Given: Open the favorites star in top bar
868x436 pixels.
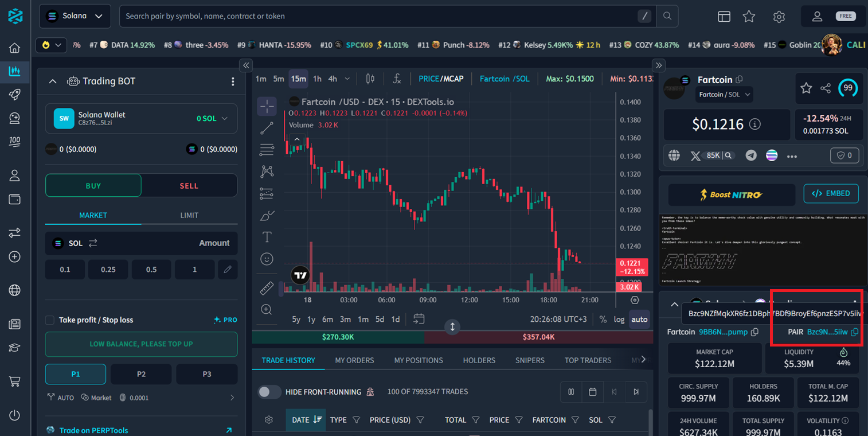Looking at the screenshot, I should coord(749,17).
